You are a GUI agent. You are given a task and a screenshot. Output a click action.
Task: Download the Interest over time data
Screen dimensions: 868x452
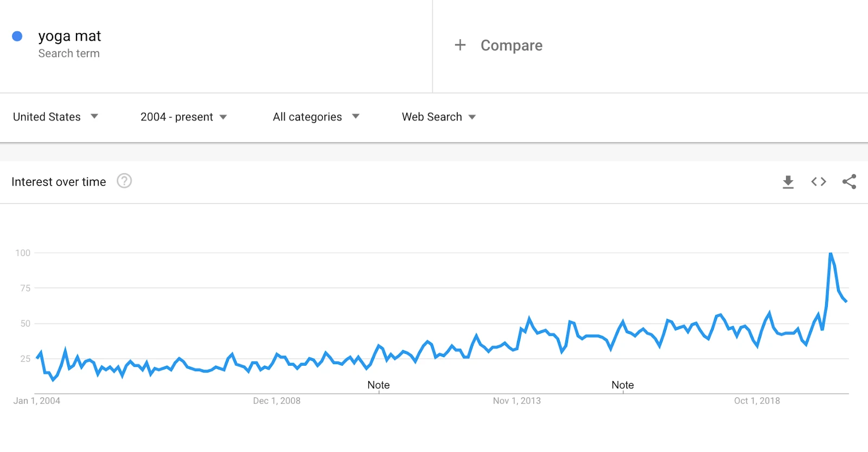point(788,182)
